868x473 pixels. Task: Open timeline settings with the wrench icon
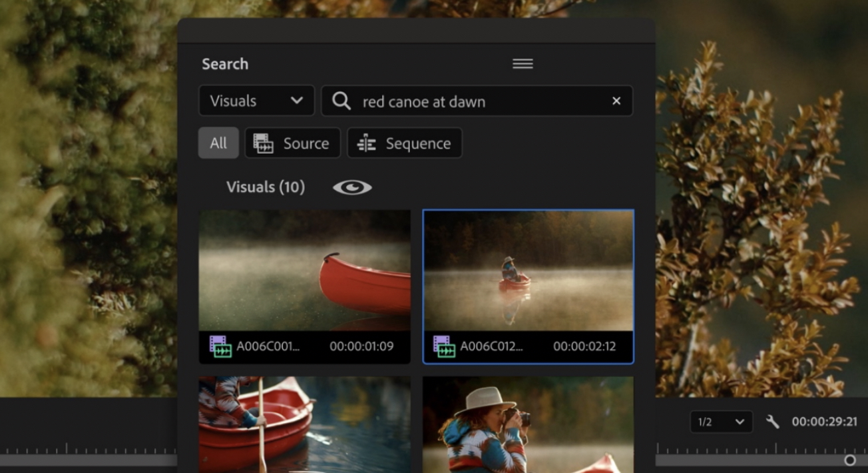(x=772, y=421)
